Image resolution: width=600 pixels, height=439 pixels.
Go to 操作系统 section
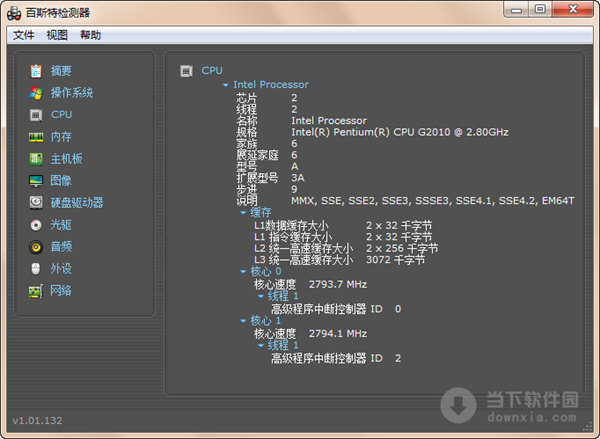coord(72,93)
